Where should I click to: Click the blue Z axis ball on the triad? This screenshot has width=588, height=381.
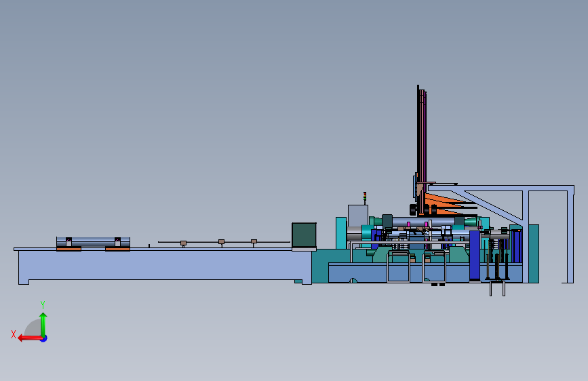point(44,338)
